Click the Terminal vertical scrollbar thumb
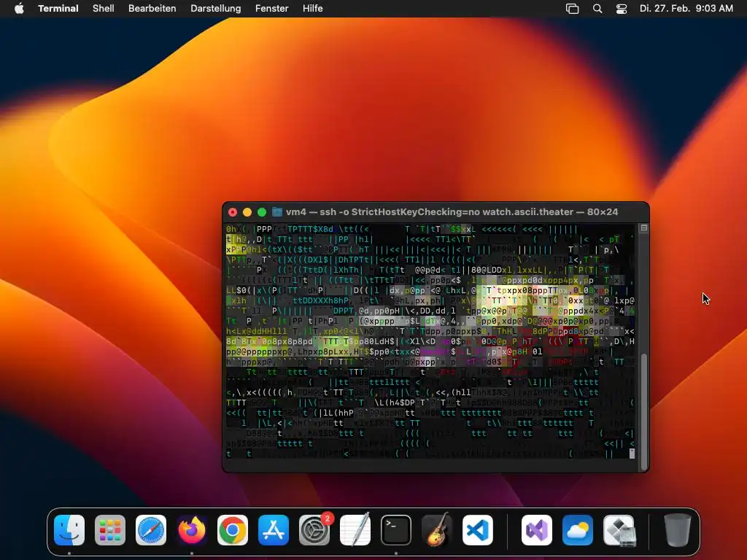747x560 pixels. 644,412
